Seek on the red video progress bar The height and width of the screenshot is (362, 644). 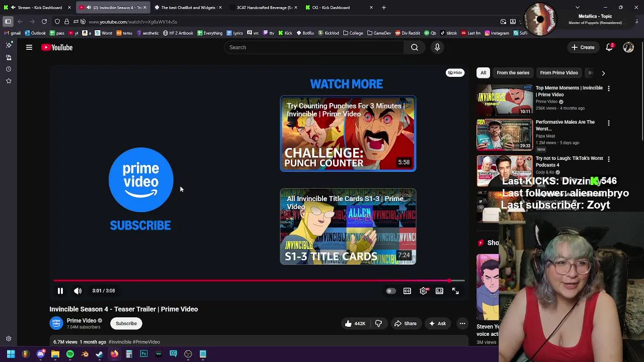pos(259,281)
